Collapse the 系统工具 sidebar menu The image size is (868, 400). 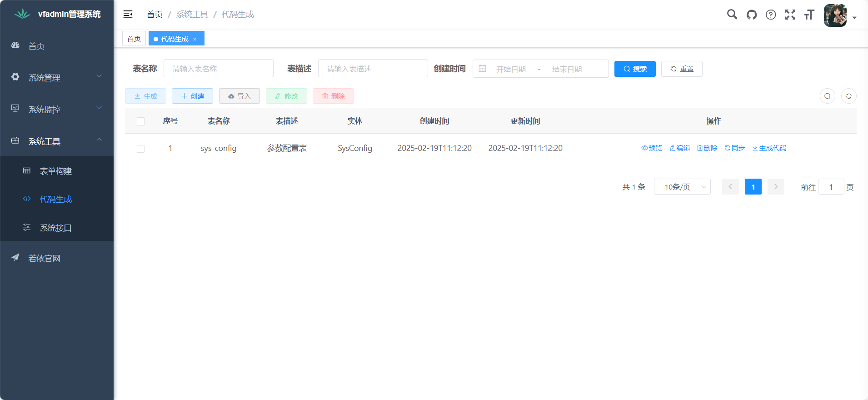tap(57, 141)
